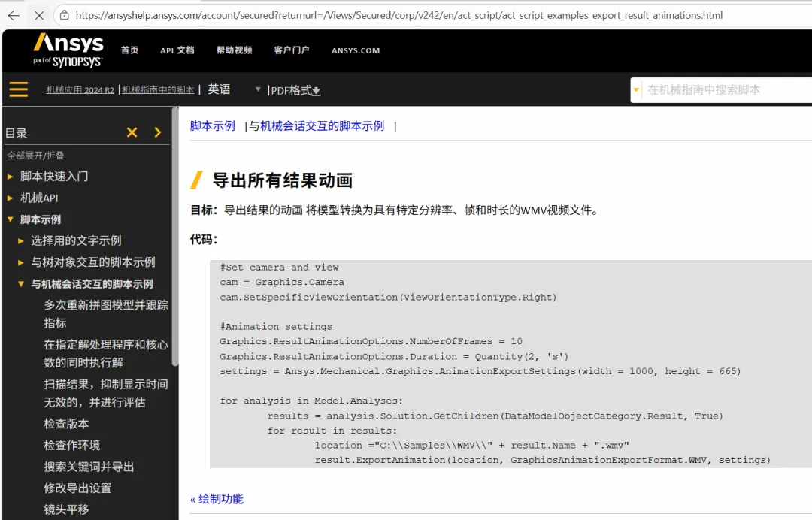
Task: Click the contents panel vertical scrollbar
Action: [x=175, y=237]
